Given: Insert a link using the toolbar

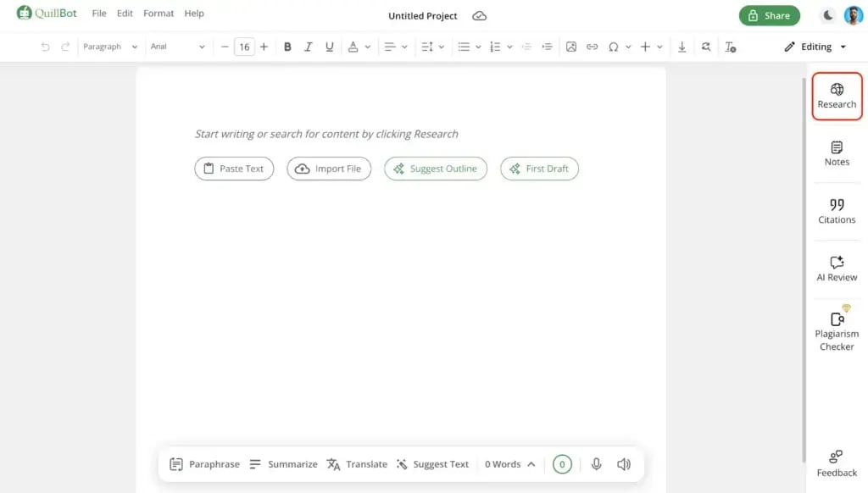Looking at the screenshot, I should tap(592, 47).
